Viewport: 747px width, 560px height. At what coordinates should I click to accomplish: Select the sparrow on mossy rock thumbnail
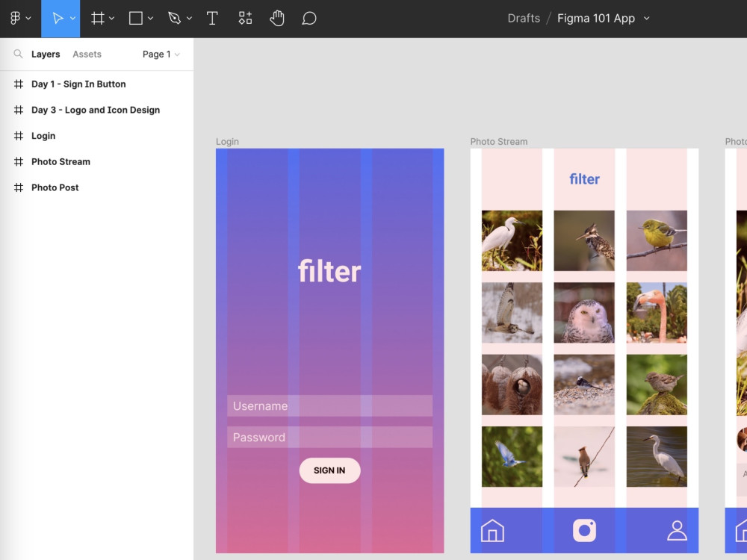(657, 385)
